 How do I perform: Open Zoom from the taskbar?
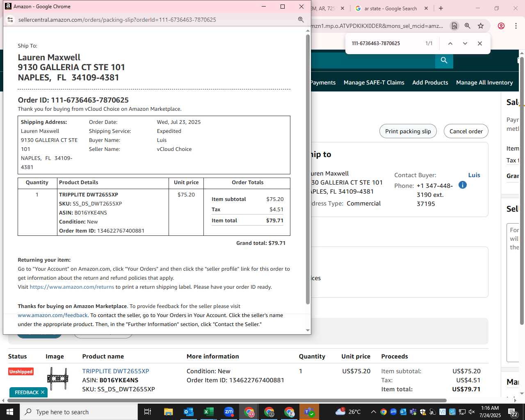click(x=229, y=412)
